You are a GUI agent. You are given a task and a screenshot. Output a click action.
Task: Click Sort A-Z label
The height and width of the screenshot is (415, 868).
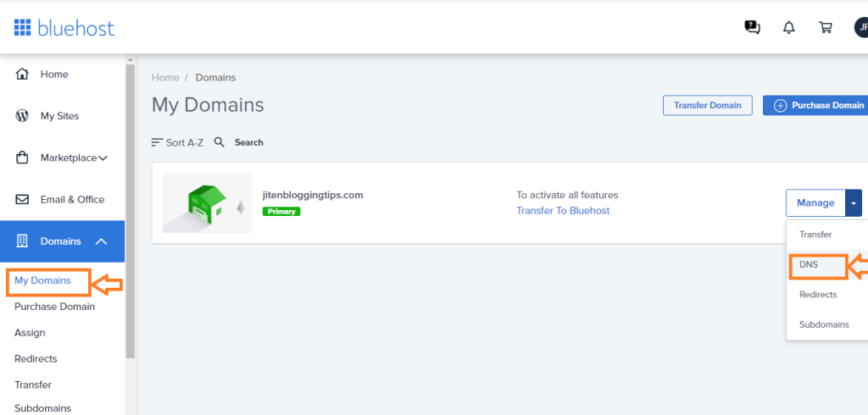tap(185, 143)
